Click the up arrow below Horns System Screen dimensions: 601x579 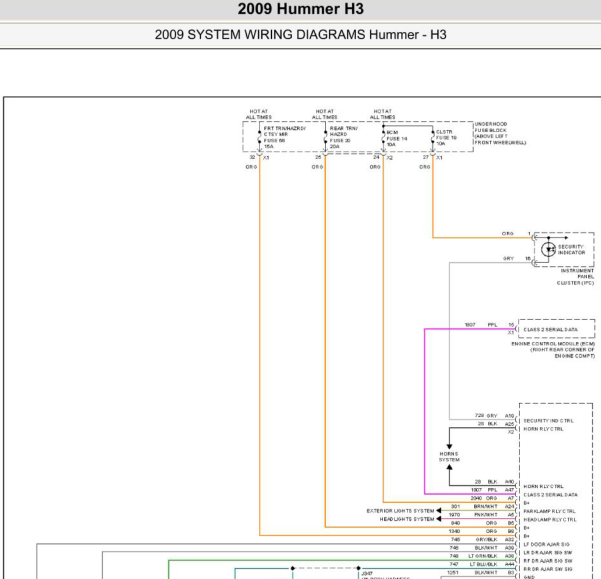(449, 467)
